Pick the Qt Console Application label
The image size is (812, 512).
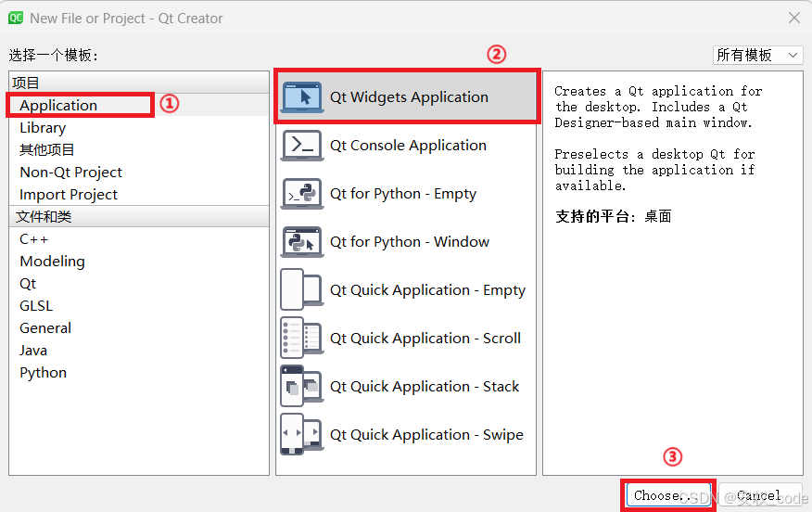408,145
